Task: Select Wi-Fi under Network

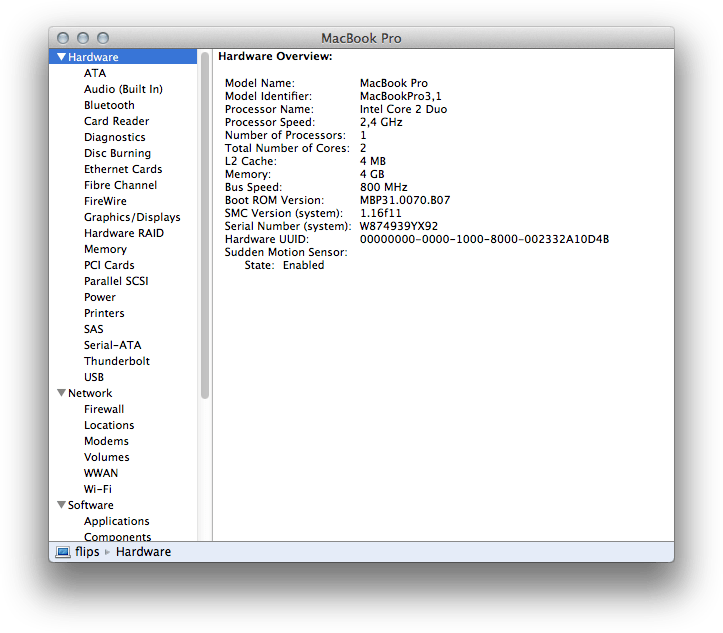Action: tap(98, 489)
